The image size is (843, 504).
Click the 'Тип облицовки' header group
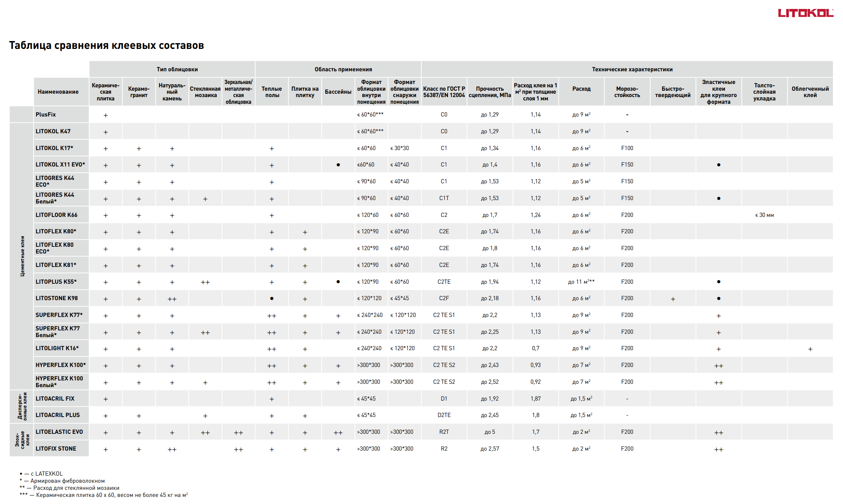pyautogui.click(x=177, y=69)
